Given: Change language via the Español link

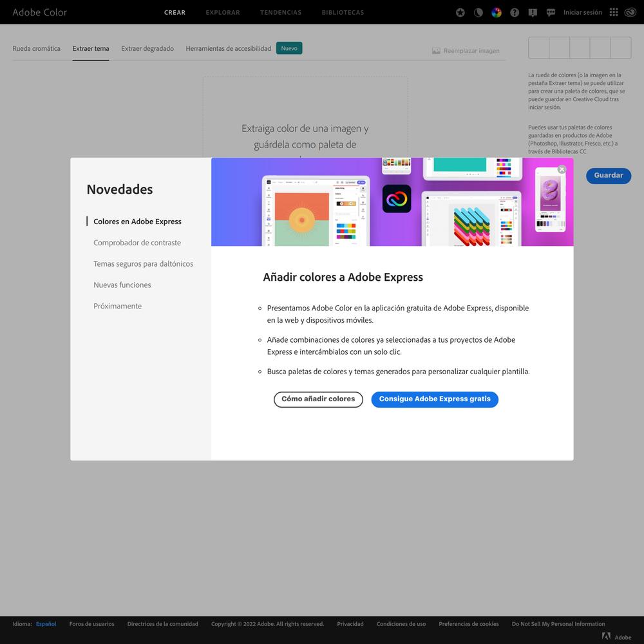Looking at the screenshot, I should click(46, 624).
